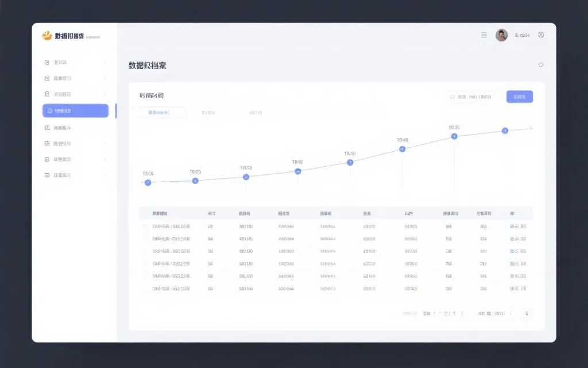
Task: Expand the second sidebar item with its arrow
Action: 105,78
